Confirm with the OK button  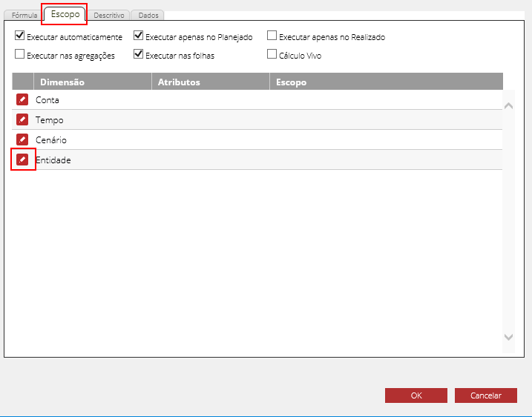[416, 395]
